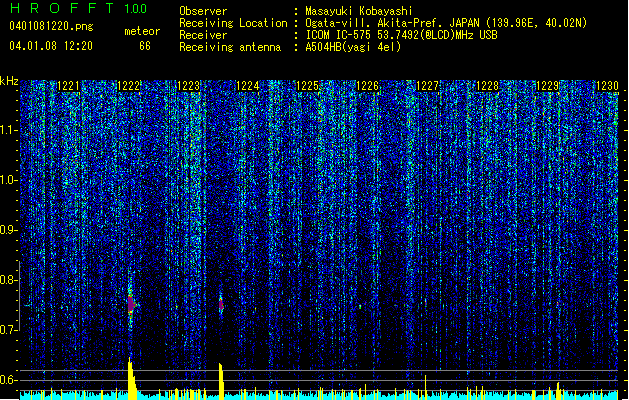Click the A504HB(yagi 4el) antenna text
The width and height of the screenshot is (629, 400).
pyautogui.click(x=353, y=47)
